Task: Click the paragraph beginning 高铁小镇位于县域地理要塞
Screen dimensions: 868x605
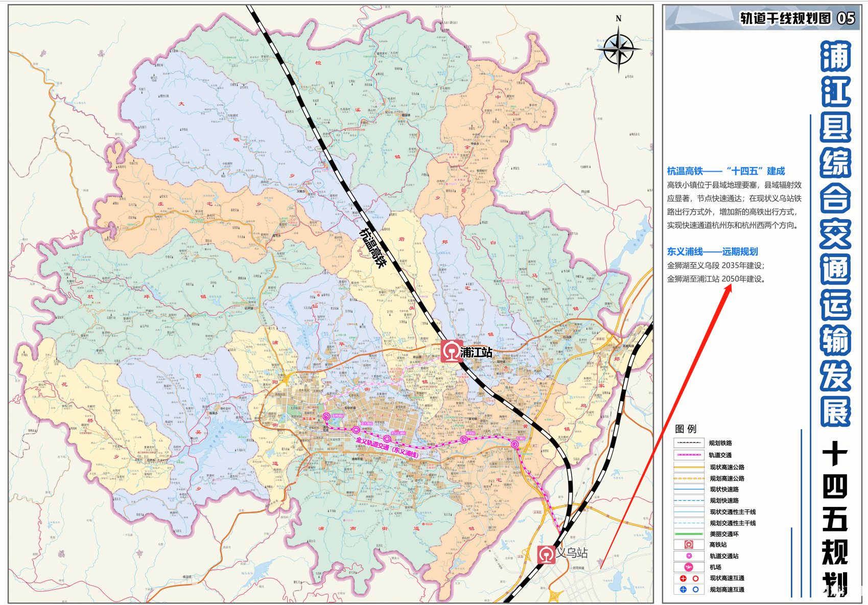Action: [734, 205]
